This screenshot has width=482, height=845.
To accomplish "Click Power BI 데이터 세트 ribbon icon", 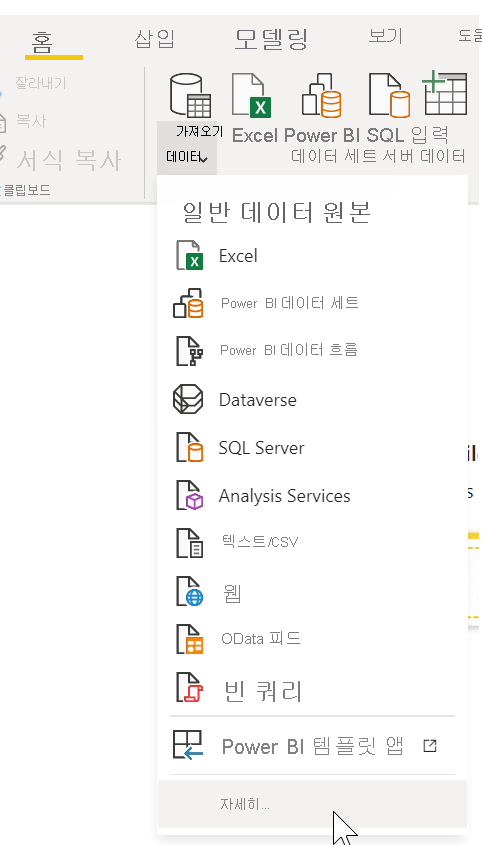I will coord(321,95).
